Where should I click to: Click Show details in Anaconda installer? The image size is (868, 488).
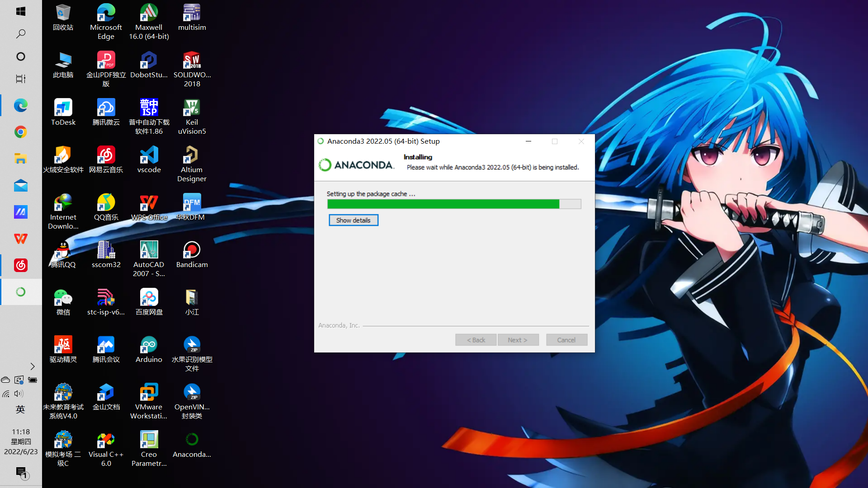(353, 220)
